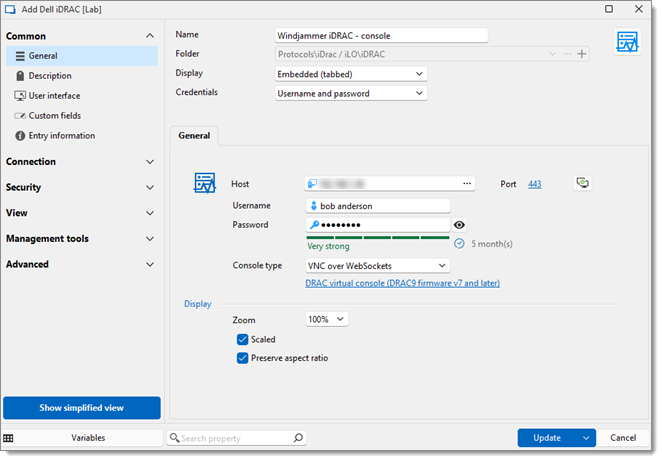Click the user icon in Username field
Screen dimensions: 662x461
coord(313,206)
